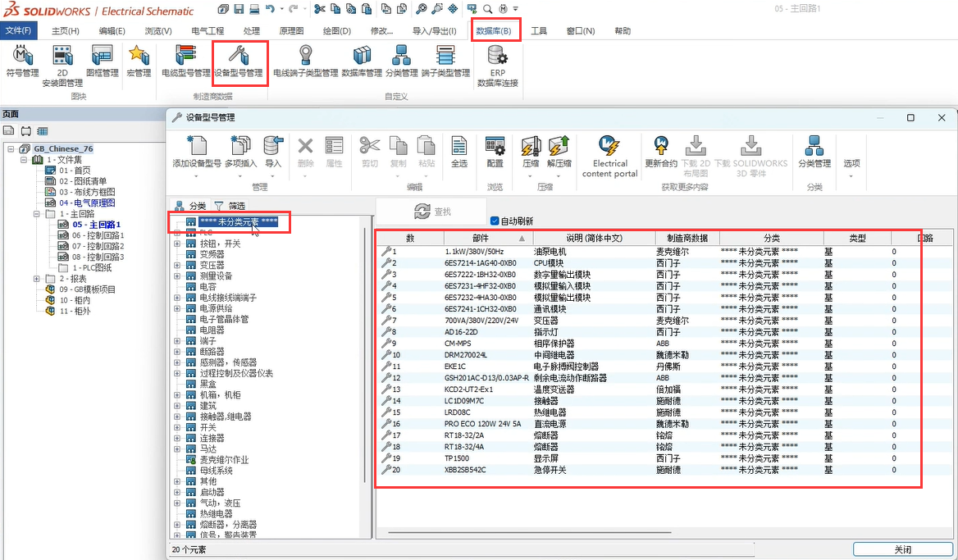Expand the 按钮，开关 tree category
Viewport: 958px width, 560px height.
tap(177, 244)
